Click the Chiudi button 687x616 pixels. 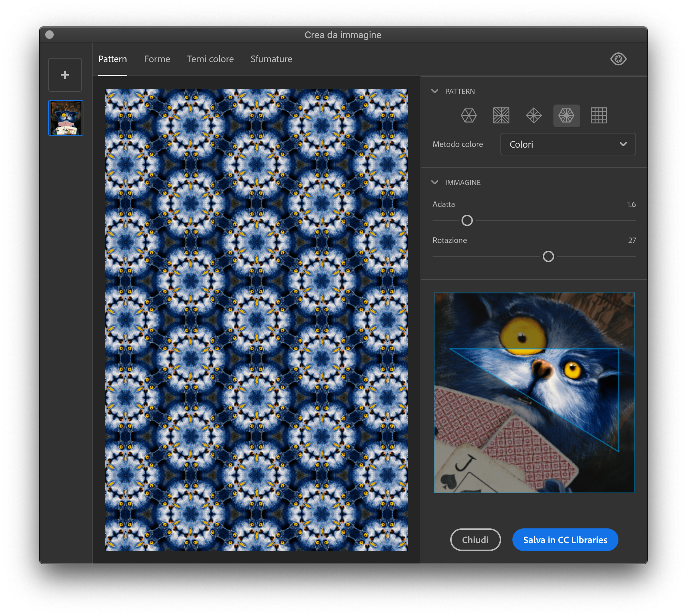pos(475,540)
